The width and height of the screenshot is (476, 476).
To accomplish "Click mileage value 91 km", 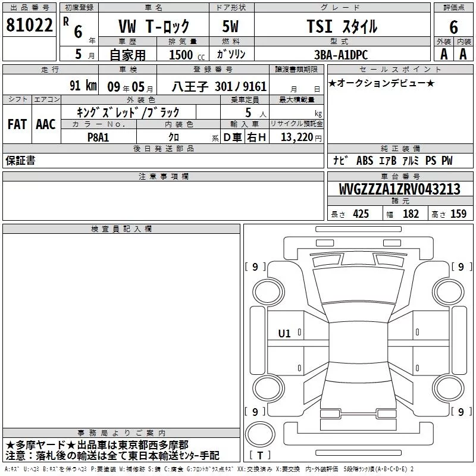I will (x=83, y=86).
